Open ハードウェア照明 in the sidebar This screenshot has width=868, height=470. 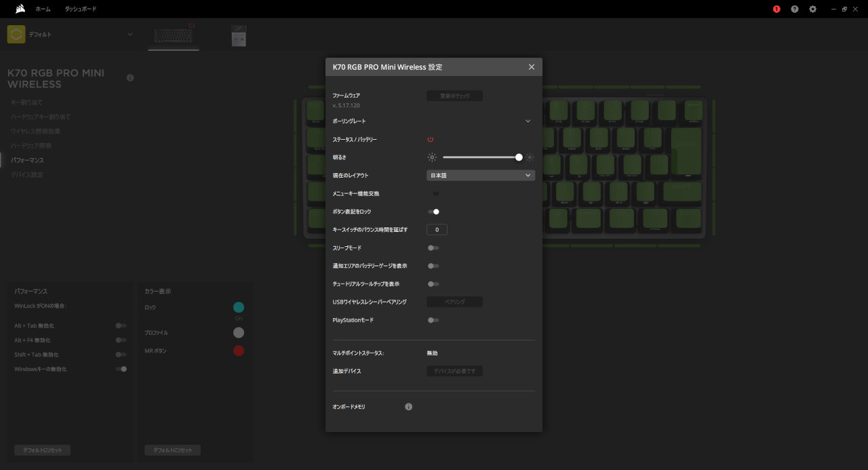tap(31, 146)
